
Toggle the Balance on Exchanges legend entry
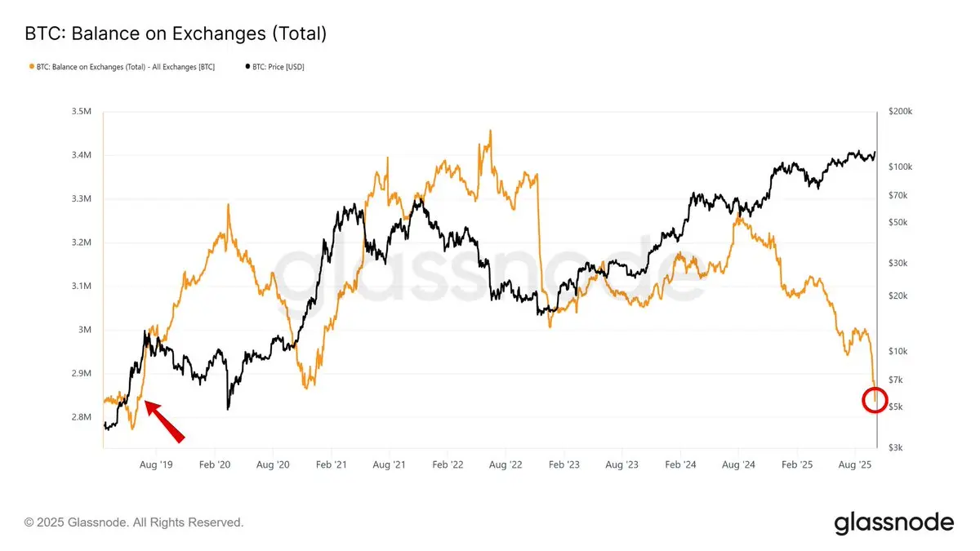[122, 66]
